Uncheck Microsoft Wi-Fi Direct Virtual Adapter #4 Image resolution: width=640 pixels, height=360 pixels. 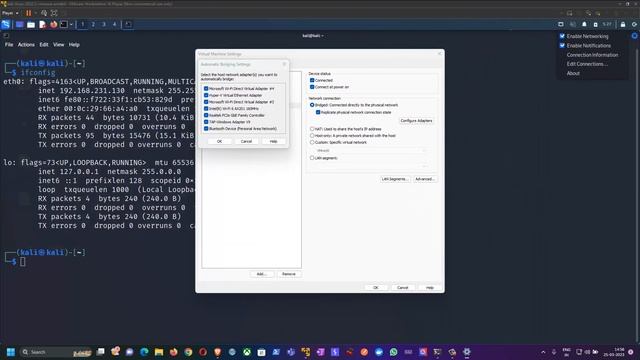point(206,89)
